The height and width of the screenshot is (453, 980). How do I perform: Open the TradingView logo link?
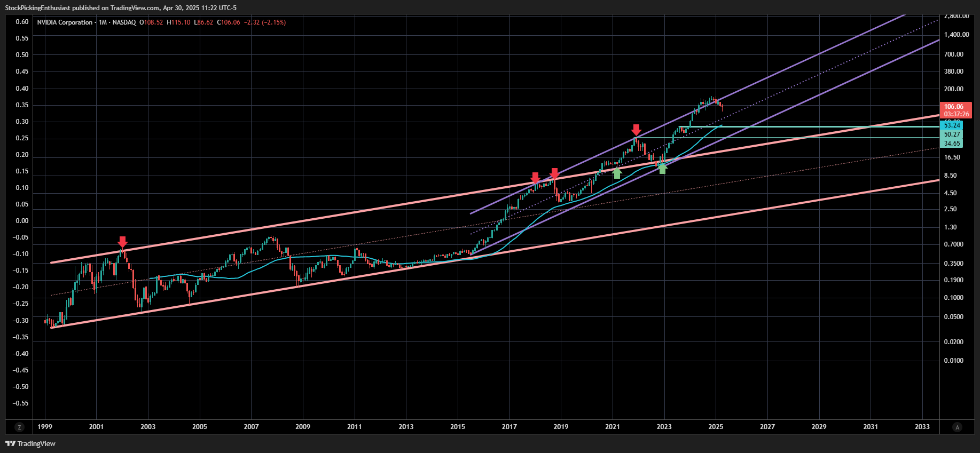point(30,443)
